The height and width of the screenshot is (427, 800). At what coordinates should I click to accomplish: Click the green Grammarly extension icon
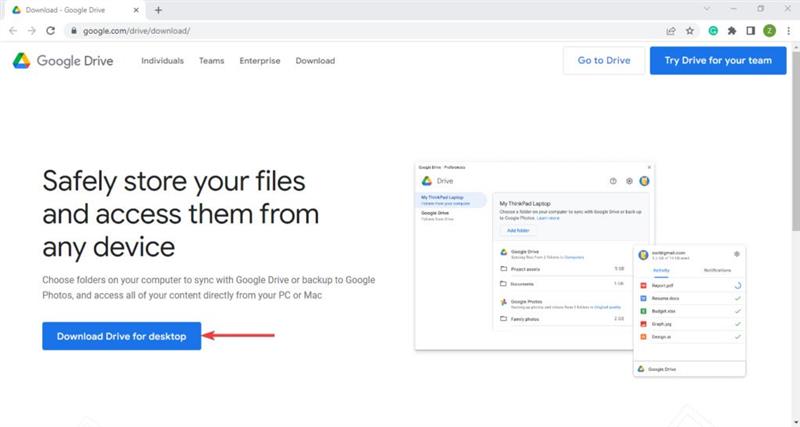pyautogui.click(x=712, y=31)
